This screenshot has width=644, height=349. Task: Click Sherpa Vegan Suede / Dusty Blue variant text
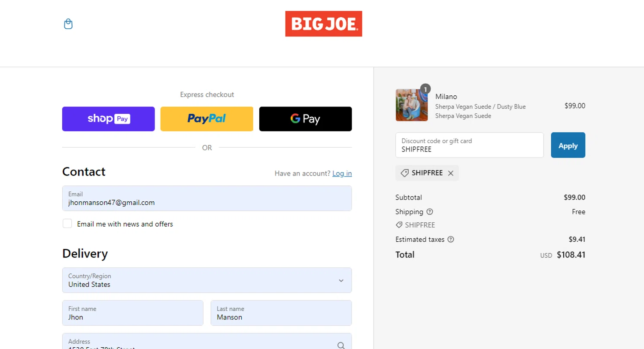(x=480, y=106)
